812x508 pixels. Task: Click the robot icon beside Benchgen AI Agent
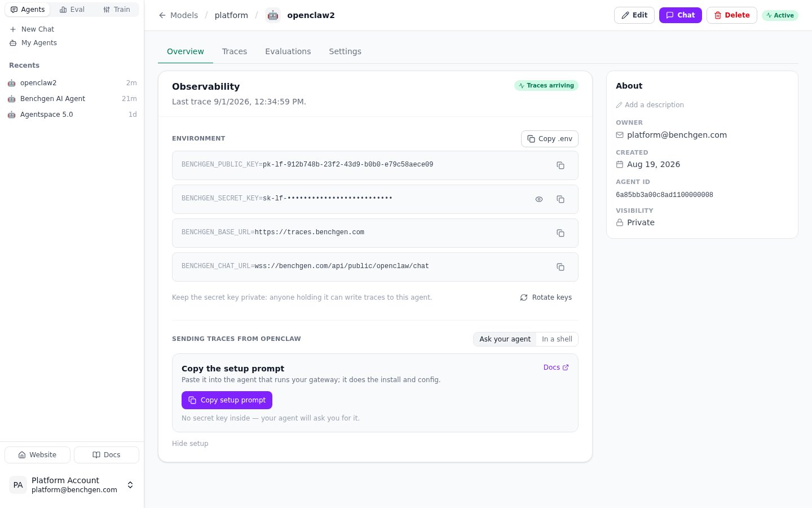[x=11, y=99]
